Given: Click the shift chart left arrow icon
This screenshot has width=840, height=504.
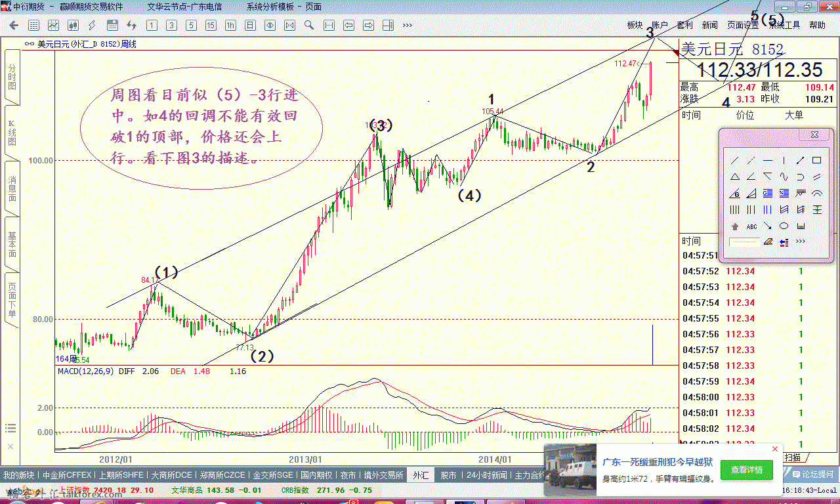Looking at the screenshot, I should tap(348, 26).
